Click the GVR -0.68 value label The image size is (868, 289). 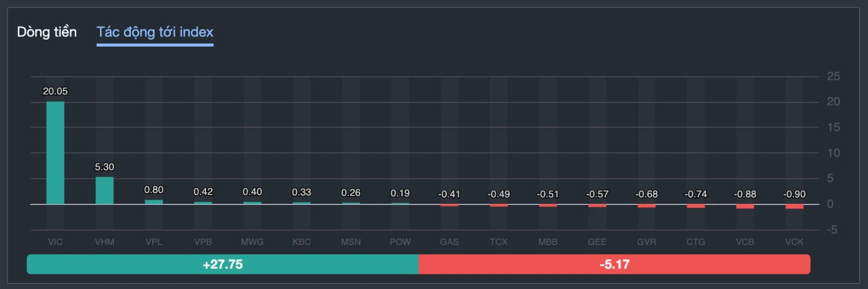click(x=647, y=194)
